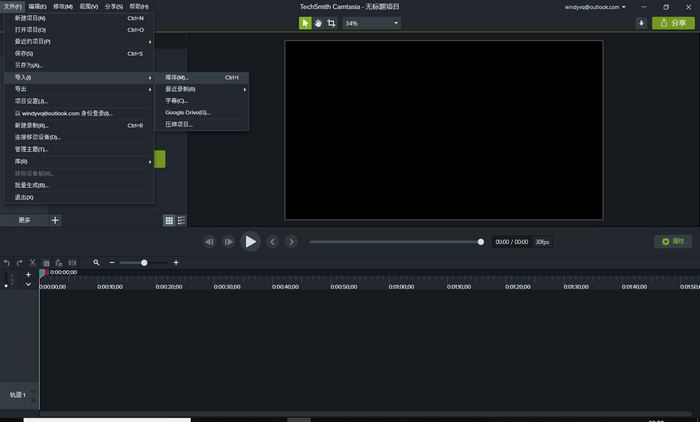
Task: Click the scissors Cut icon on timeline
Action: point(33,263)
